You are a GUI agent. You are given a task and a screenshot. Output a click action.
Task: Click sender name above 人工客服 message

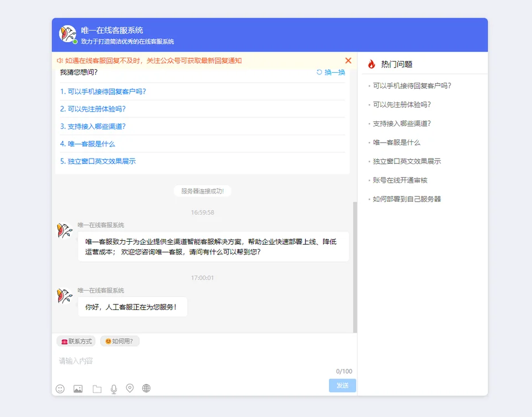pyautogui.click(x=101, y=291)
